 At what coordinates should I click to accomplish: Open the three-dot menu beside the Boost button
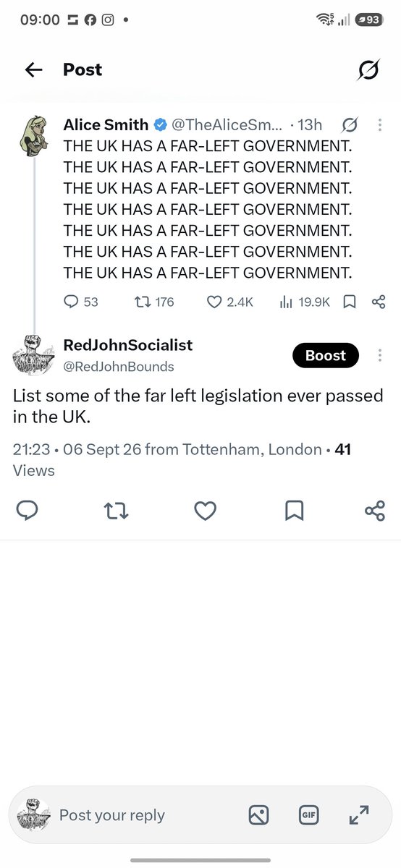[380, 355]
